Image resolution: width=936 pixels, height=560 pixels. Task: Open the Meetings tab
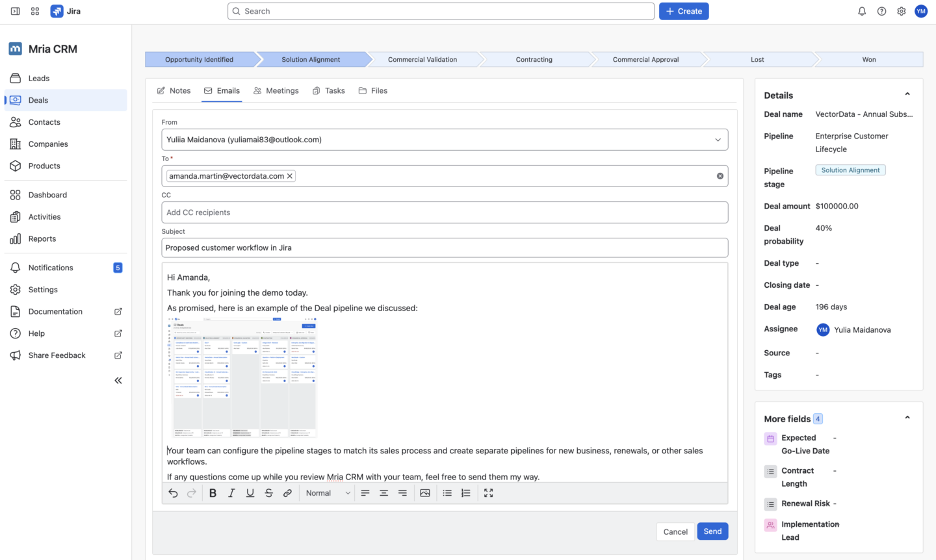point(276,91)
